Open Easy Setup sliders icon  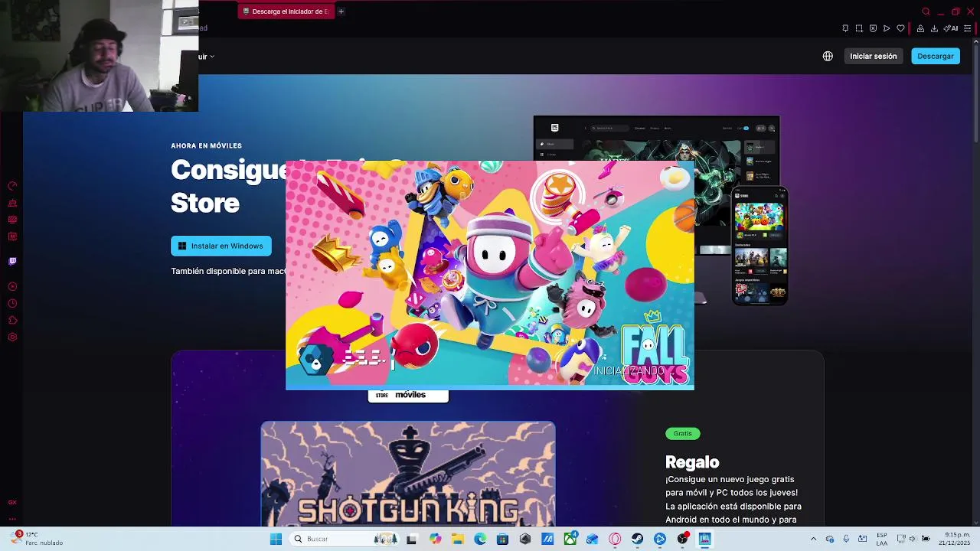point(967,28)
